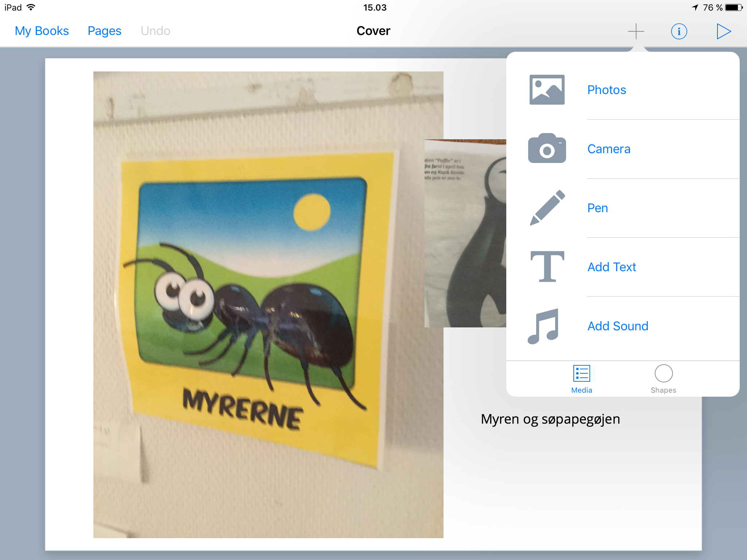Select the puffin clipping image
This screenshot has height=560, width=747.
point(465,233)
